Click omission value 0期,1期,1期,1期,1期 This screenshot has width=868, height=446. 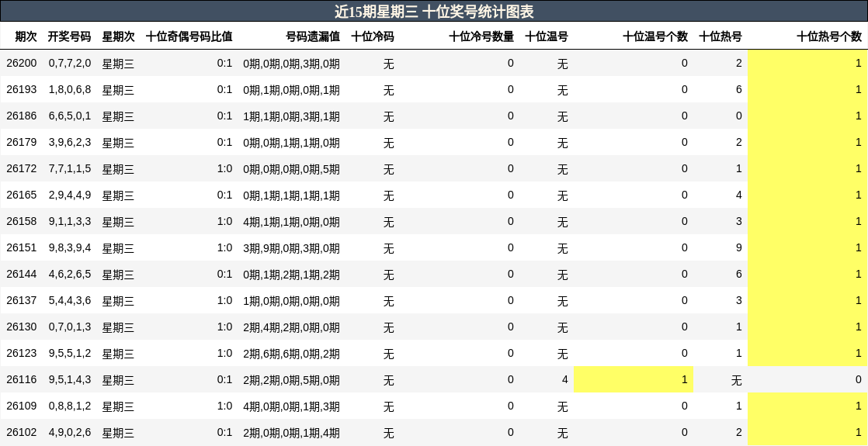click(292, 195)
